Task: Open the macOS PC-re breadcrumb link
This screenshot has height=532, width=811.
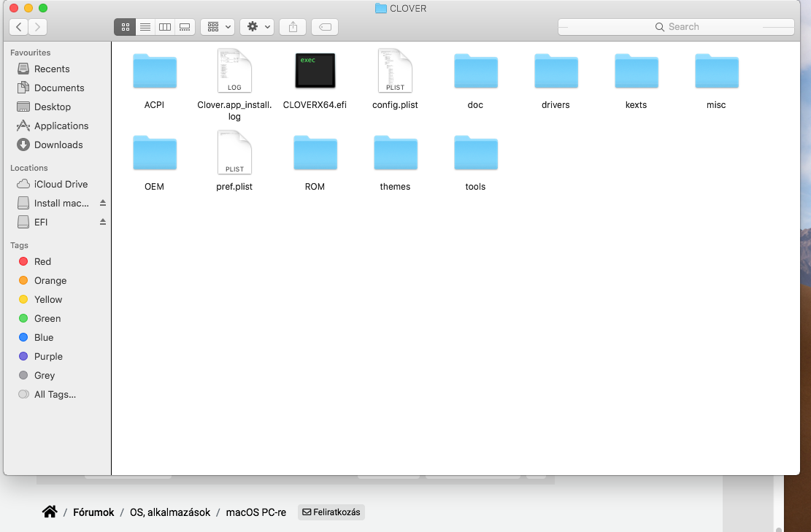Action: (256, 512)
